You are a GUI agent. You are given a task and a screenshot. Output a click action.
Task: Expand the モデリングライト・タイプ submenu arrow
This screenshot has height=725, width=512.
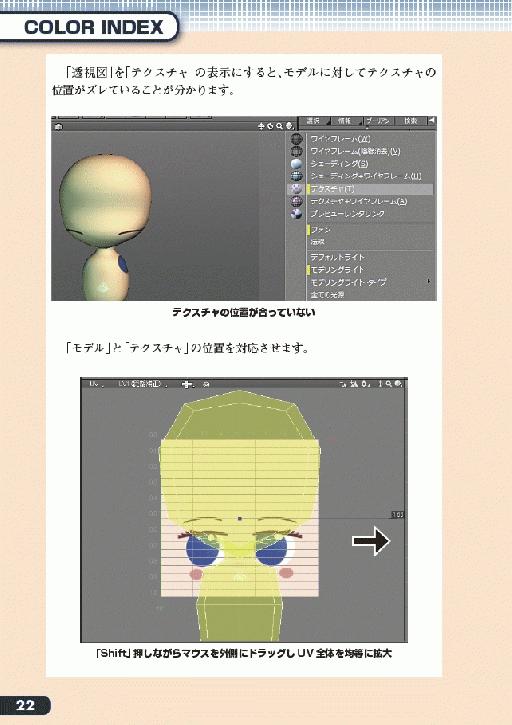pyautogui.click(x=429, y=281)
